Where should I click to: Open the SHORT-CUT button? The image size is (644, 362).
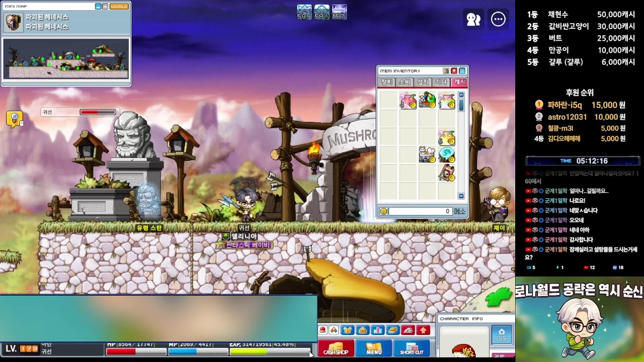pos(412,348)
